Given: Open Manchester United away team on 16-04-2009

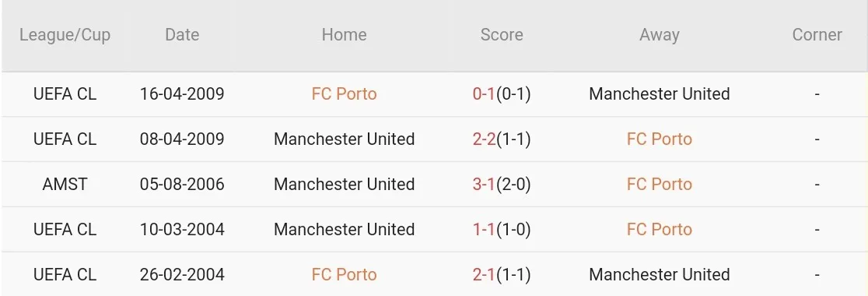Looking at the screenshot, I should (660, 93).
